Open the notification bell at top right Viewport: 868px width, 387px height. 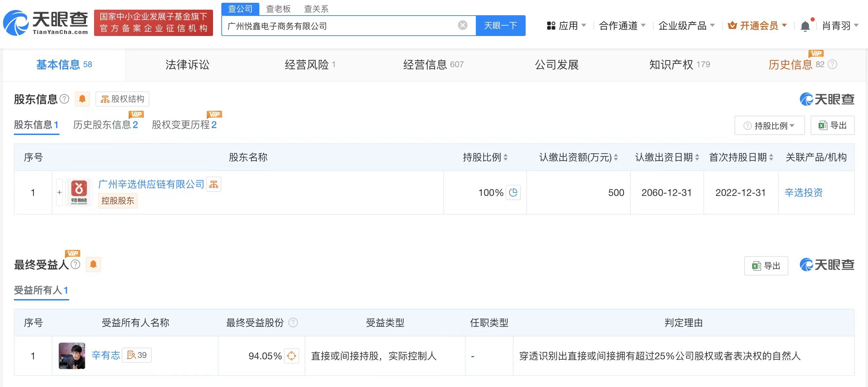[x=805, y=25]
